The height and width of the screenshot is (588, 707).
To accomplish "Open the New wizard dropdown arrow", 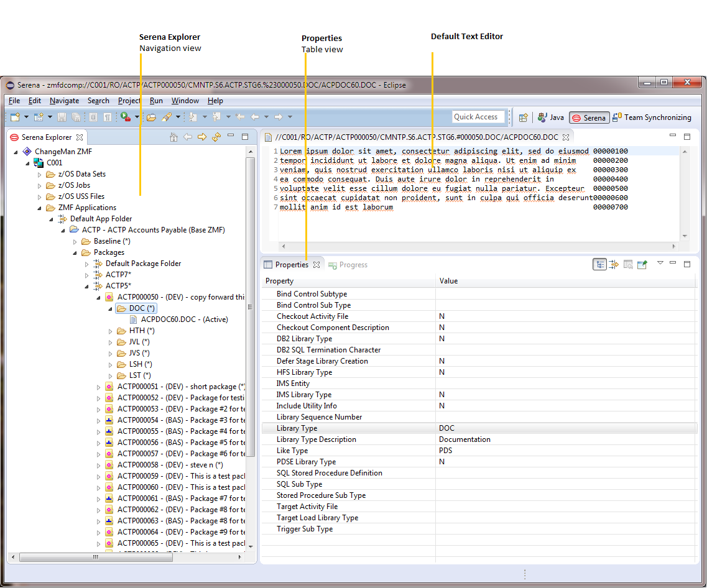I will tap(26, 117).
